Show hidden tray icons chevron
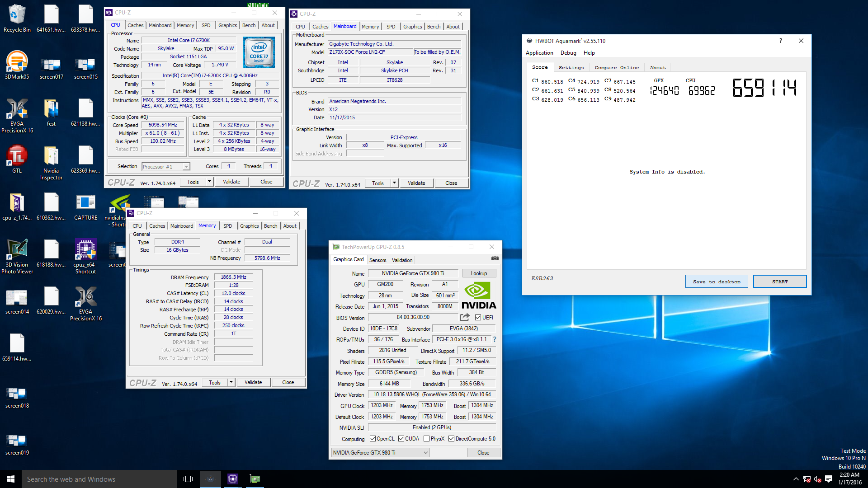This screenshot has height=488, width=868. 796,479
